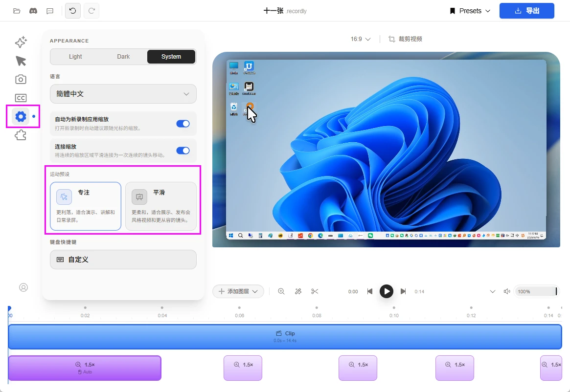Click the 0:12 timeline marker
Image resolution: width=570 pixels, height=392 pixels.
(x=471, y=315)
